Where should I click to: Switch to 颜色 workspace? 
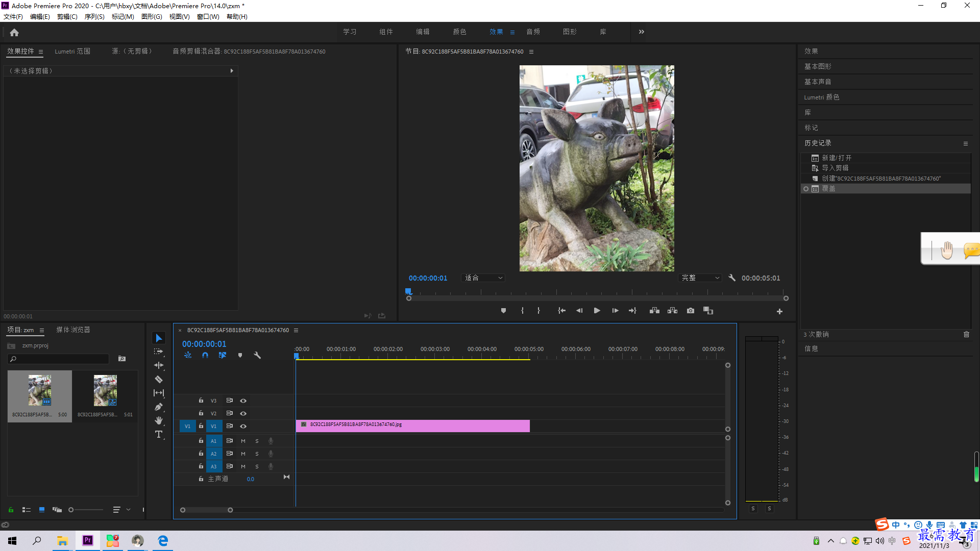tap(459, 32)
